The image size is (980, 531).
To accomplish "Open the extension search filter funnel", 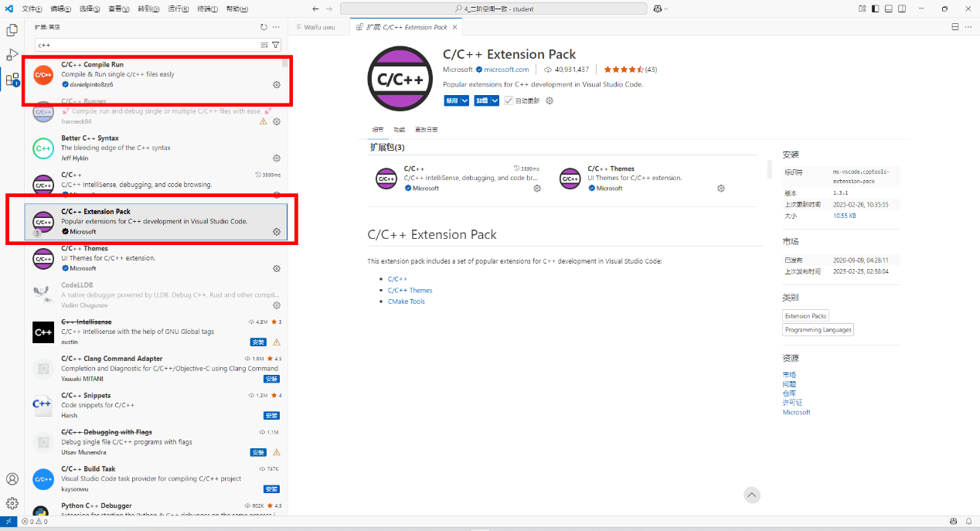I will [x=276, y=45].
